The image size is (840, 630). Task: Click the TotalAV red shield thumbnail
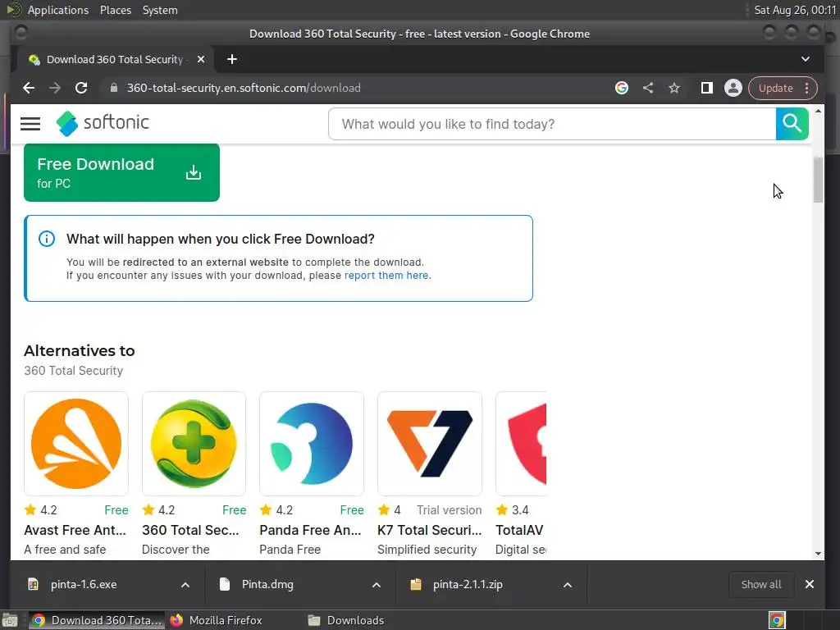[521, 444]
